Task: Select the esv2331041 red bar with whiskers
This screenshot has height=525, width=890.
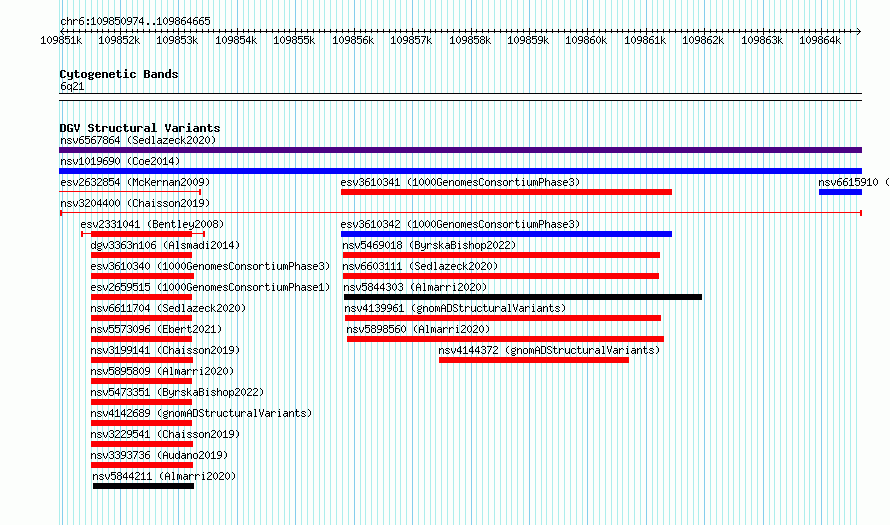Action: click(x=143, y=234)
